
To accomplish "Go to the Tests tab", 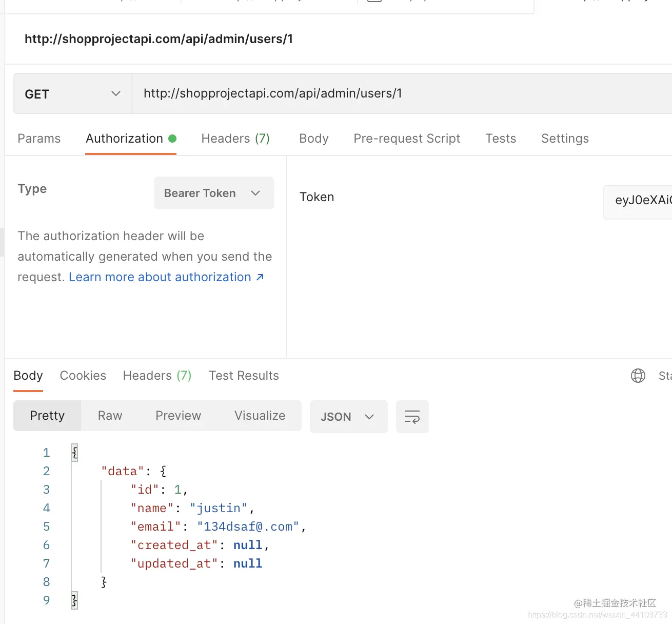I will 501,139.
